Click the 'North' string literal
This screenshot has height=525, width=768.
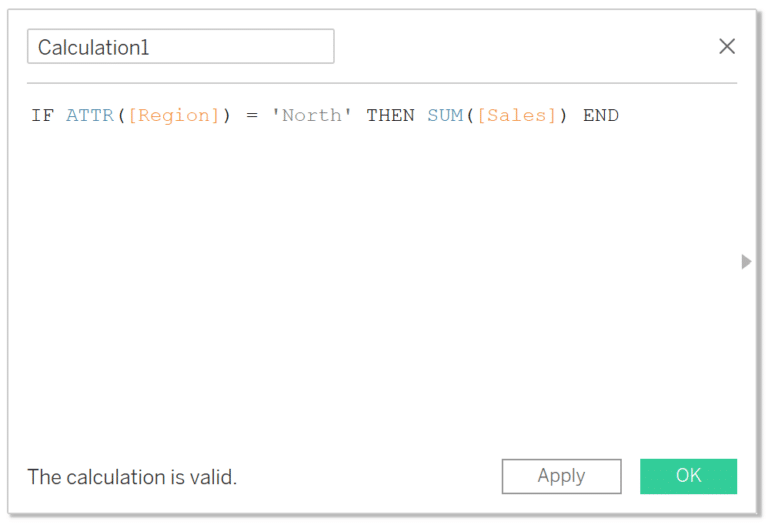[312, 116]
